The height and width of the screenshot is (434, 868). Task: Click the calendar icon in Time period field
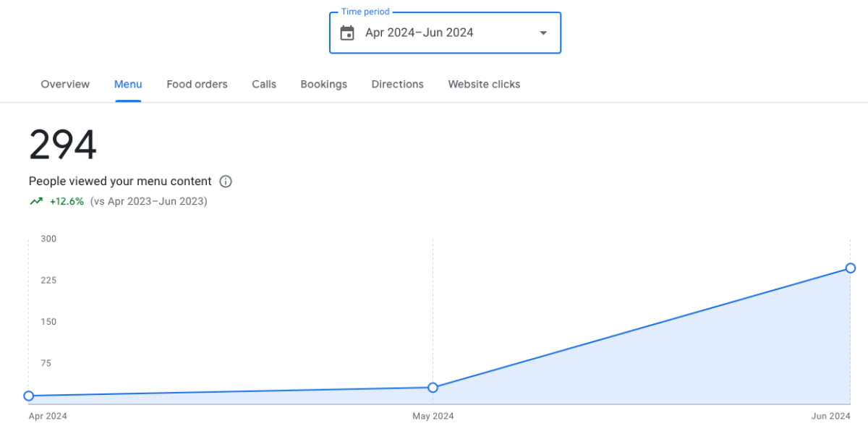point(347,33)
